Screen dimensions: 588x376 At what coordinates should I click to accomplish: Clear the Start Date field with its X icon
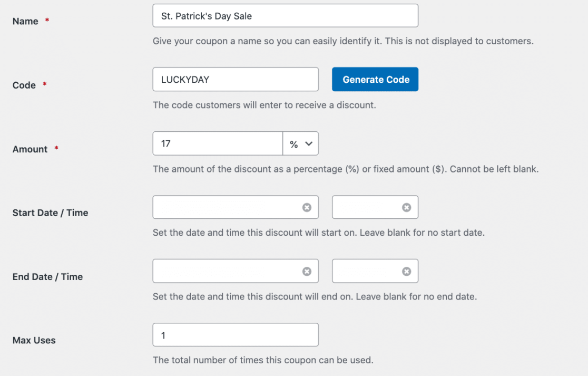point(307,208)
